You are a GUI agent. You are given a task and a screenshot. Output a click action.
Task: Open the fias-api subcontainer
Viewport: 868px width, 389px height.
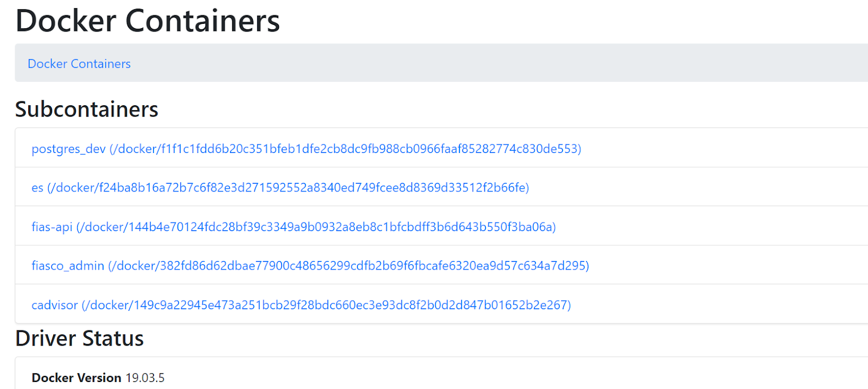[x=52, y=227]
